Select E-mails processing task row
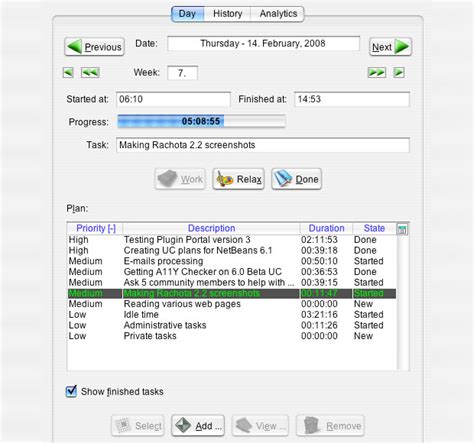 (232, 261)
